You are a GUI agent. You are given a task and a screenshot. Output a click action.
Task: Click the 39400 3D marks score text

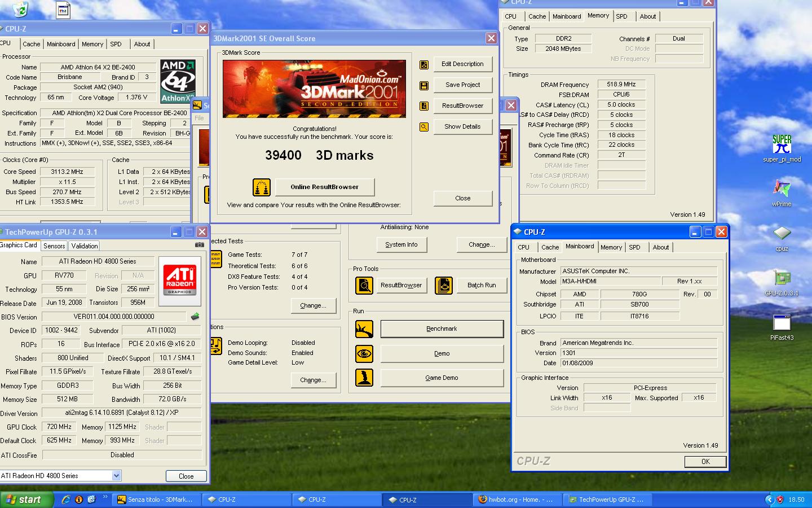click(319, 156)
